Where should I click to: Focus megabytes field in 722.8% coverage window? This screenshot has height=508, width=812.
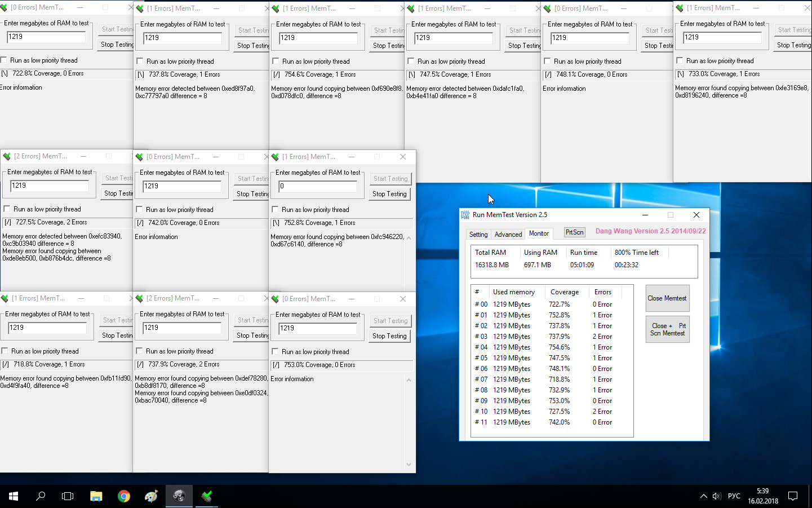(46, 37)
